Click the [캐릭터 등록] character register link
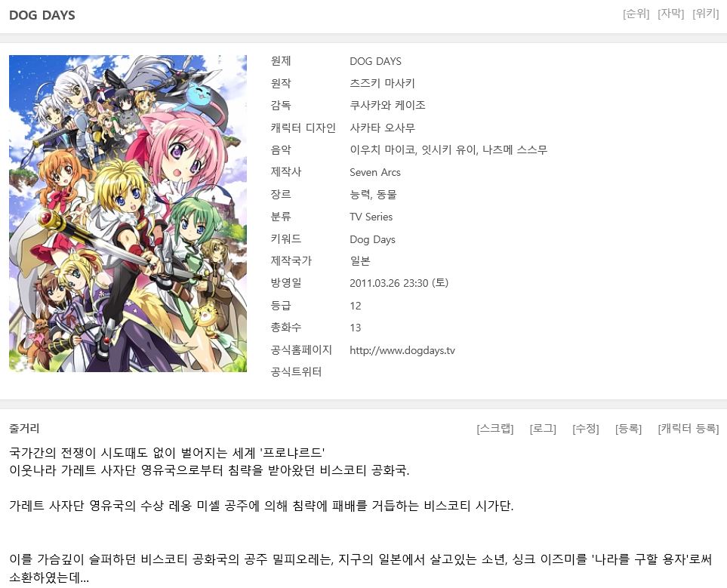Viewport: 727px width, 588px height. coord(688,429)
